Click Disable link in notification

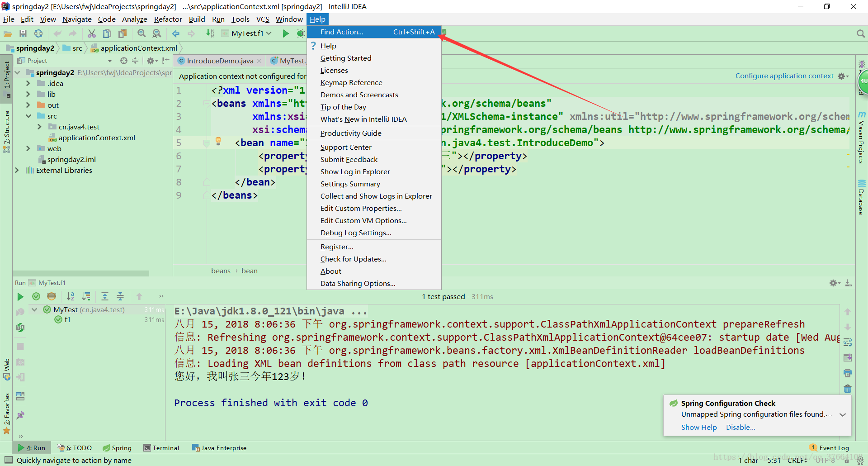pyautogui.click(x=741, y=428)
